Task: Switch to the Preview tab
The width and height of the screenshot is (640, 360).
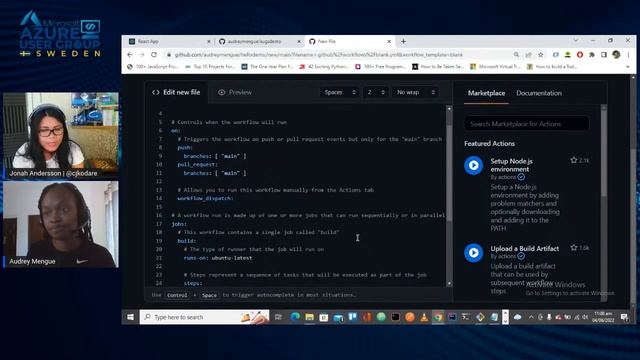Action: [235, 92]
